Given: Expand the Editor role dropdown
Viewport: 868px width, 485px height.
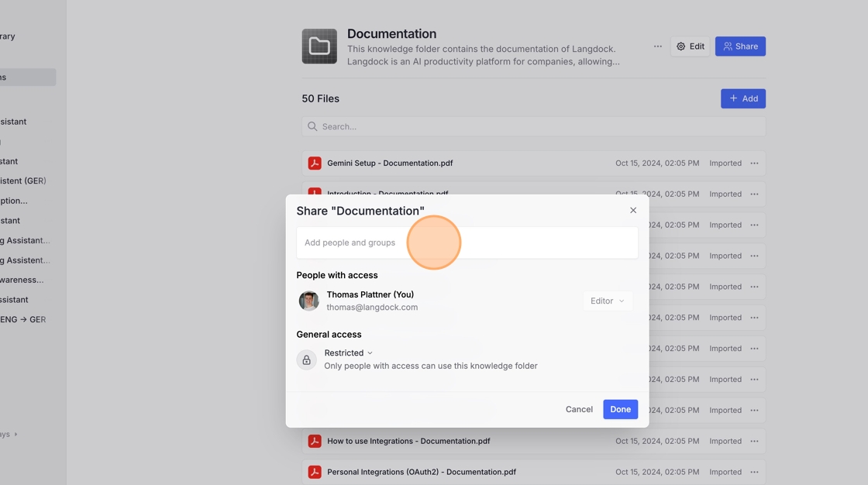Looking at the screenshot, I should 608,301.
